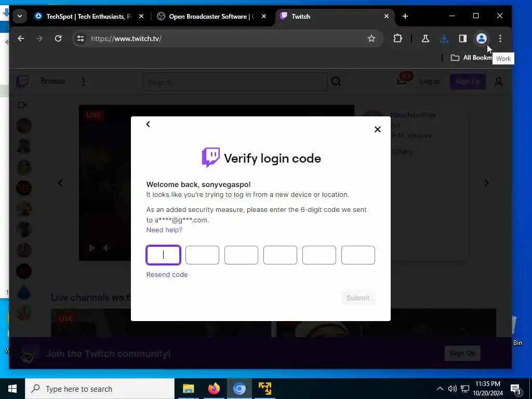This screenshot has width=532, height=399.
Task: Open the tab search dropdown
Action: (x=20, y=16)
